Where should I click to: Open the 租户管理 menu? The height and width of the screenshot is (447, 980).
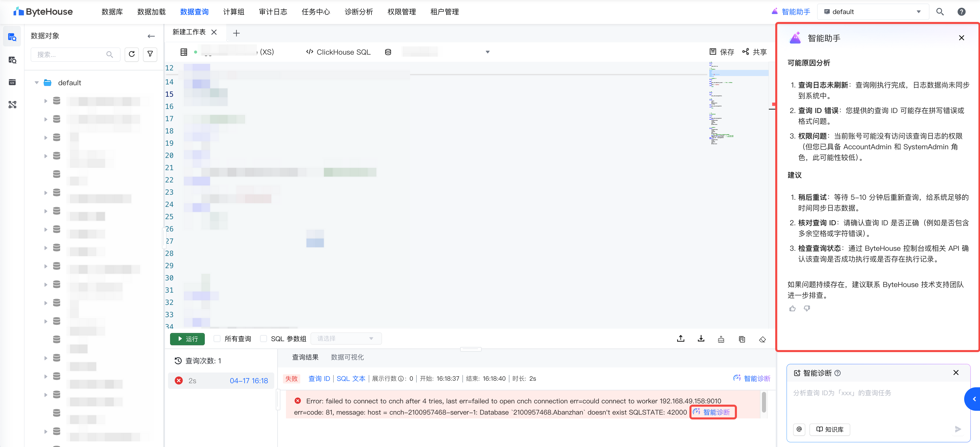click(444, 12)
